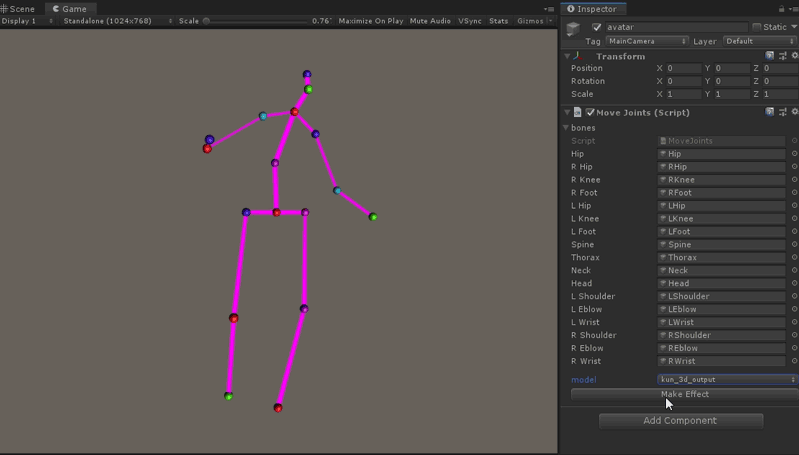Toggle the Static checkbox

point(756,27)
